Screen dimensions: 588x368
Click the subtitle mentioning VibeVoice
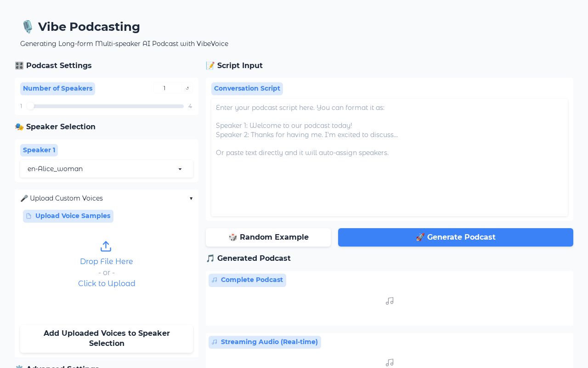coord(124,44)
